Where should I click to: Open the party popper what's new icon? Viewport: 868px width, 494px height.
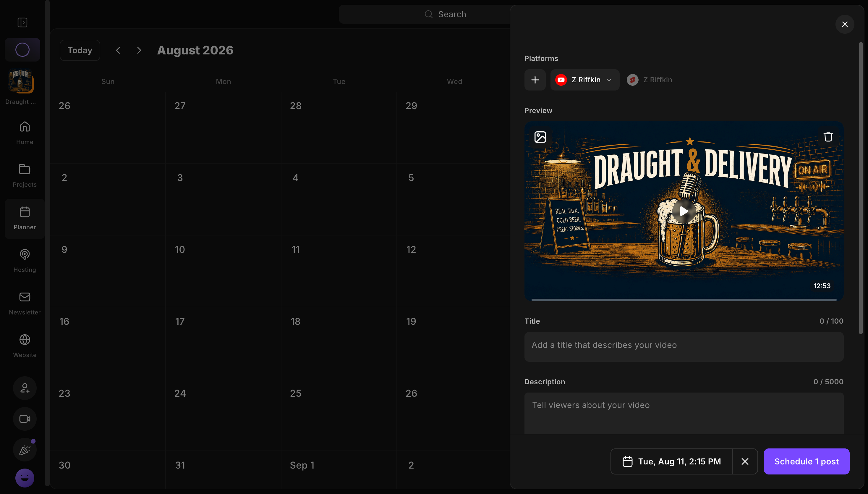tap(25, 450)
